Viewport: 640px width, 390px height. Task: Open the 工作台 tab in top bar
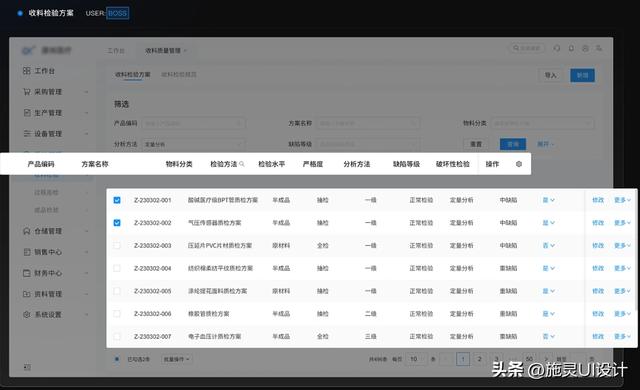coord(116,51)
